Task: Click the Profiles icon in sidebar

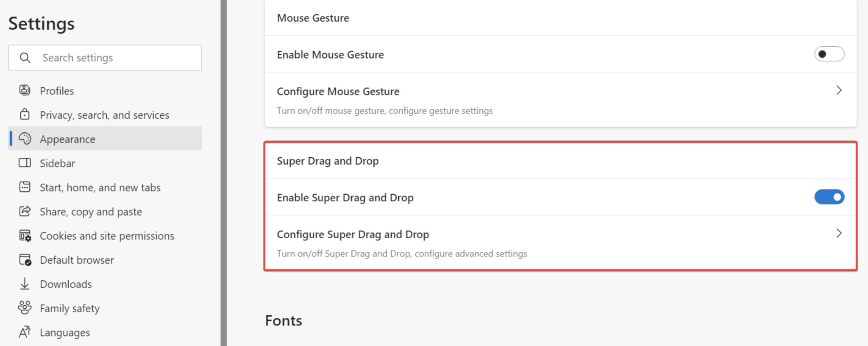Action: pos(25,90)
